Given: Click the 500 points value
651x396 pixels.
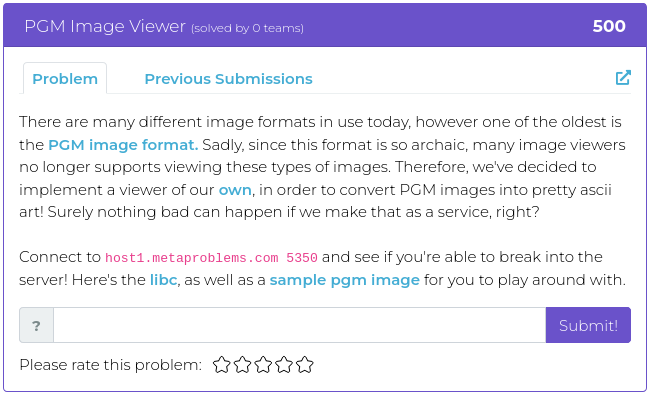Looking at the screenshot, I should (609, 26).
